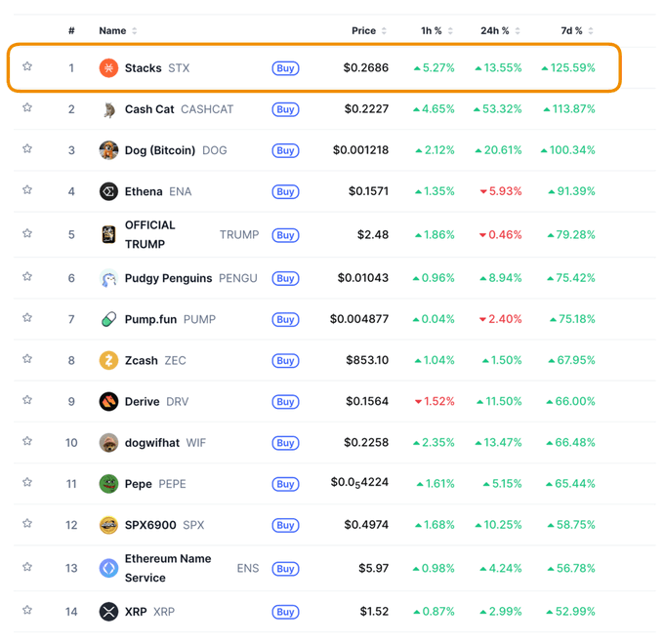Click the Pump.fun pill logo
The image size is (664, 644).
(108, 319)
